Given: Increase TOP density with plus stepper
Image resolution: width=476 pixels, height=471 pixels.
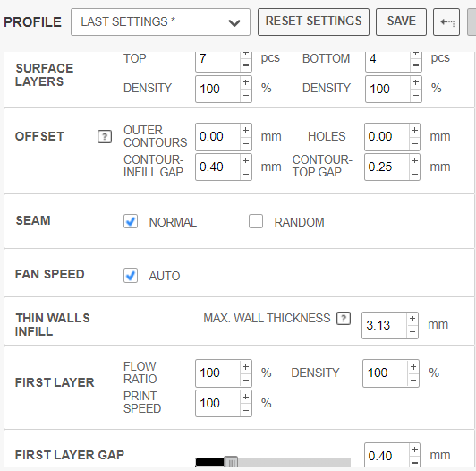Looking at the screenshot, I should tap(246, 82).
